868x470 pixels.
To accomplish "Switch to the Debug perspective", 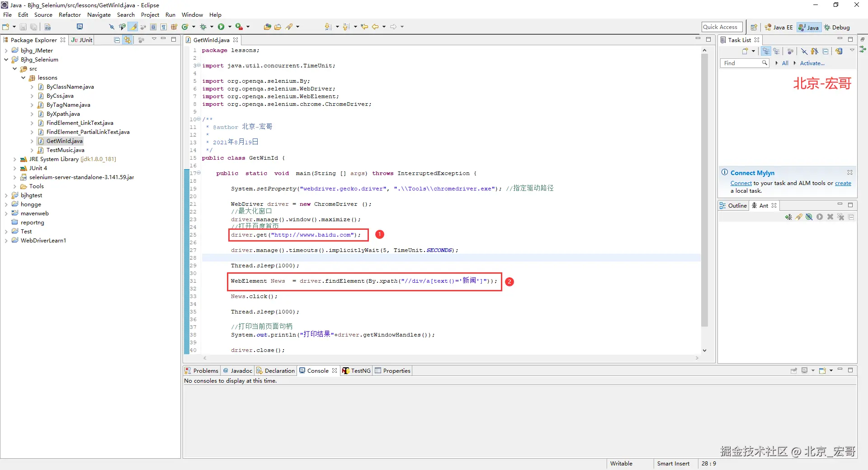I will [x=837, y=28].
